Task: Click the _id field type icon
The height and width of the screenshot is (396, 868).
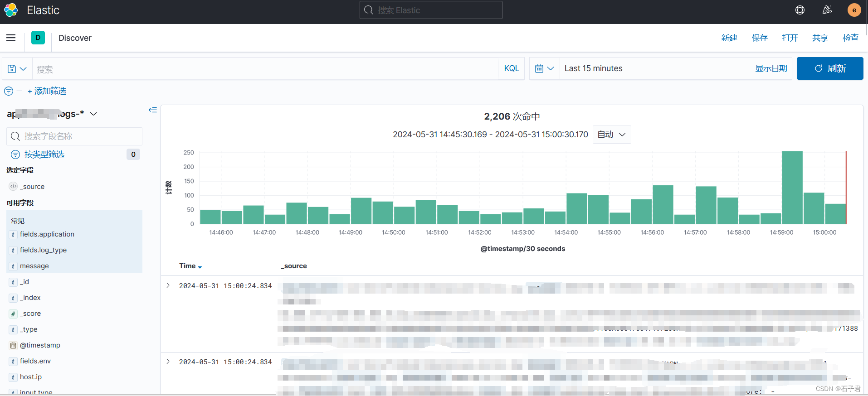Action: click(13, 282)
